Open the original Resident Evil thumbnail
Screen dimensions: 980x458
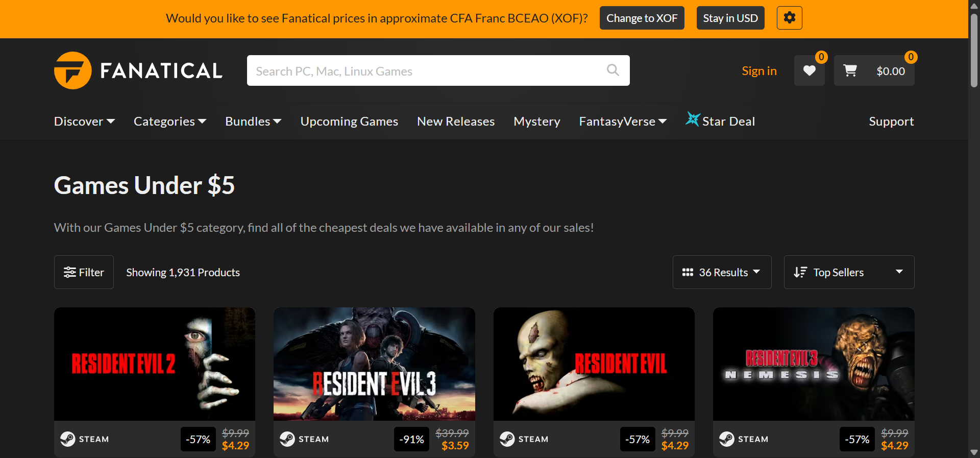click(x=594, y=364)
